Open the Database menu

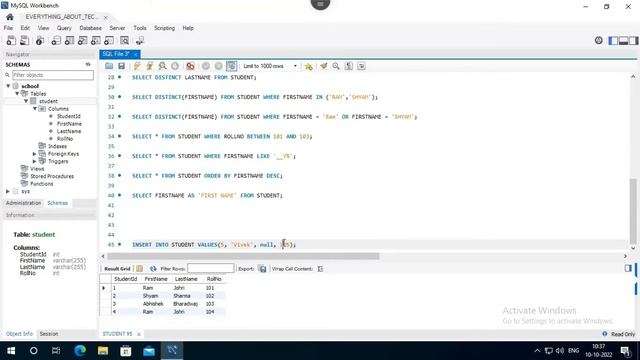coord(91,28)
